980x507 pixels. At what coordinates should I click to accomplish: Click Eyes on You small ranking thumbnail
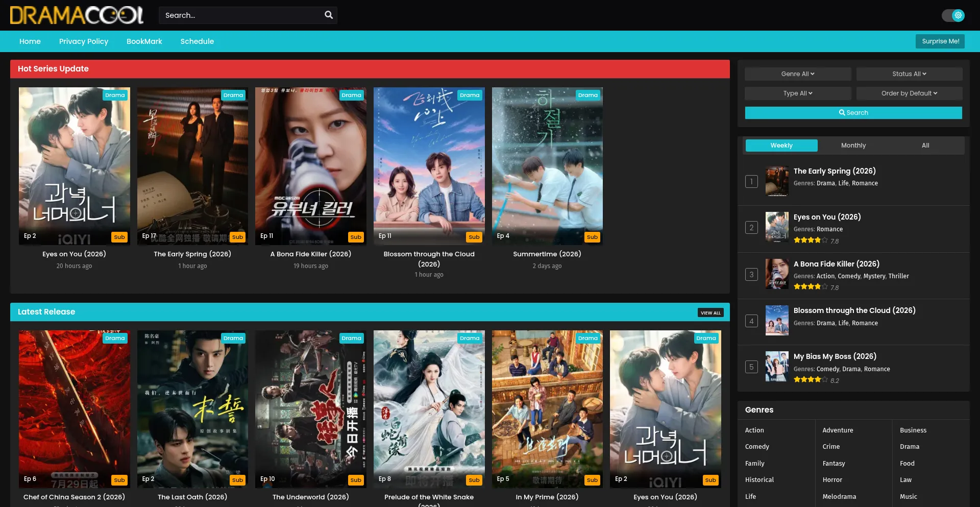[x=777, y=227]
